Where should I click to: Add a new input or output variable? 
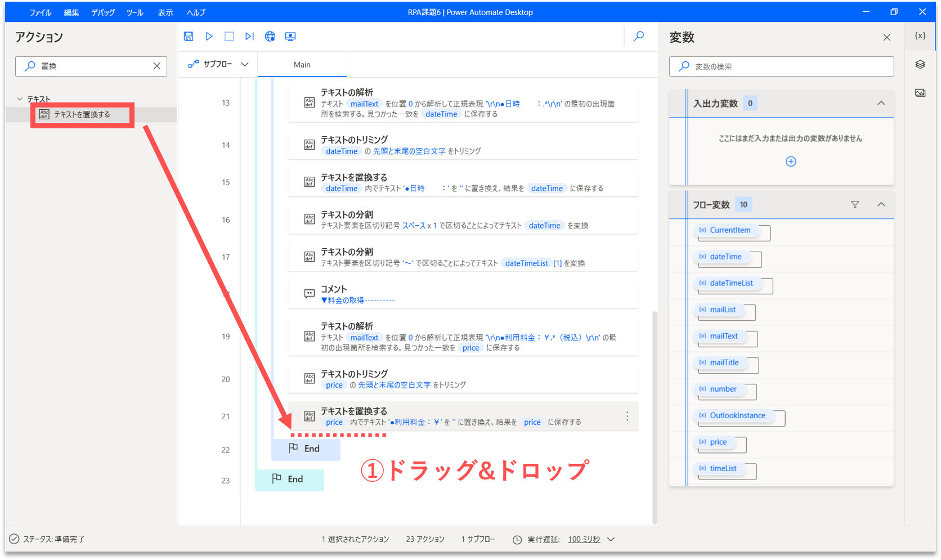click(791, 162)
